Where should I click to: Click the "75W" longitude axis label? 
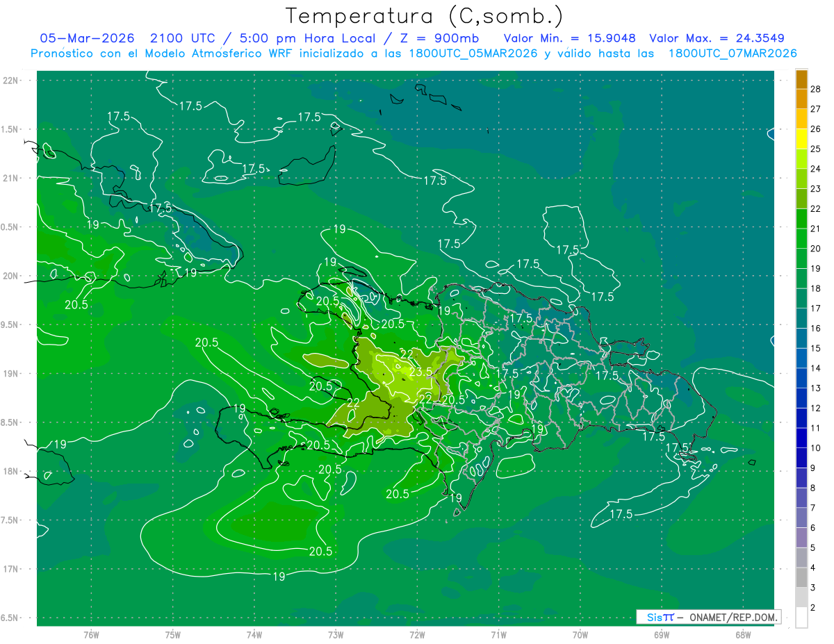coord(172,634)
